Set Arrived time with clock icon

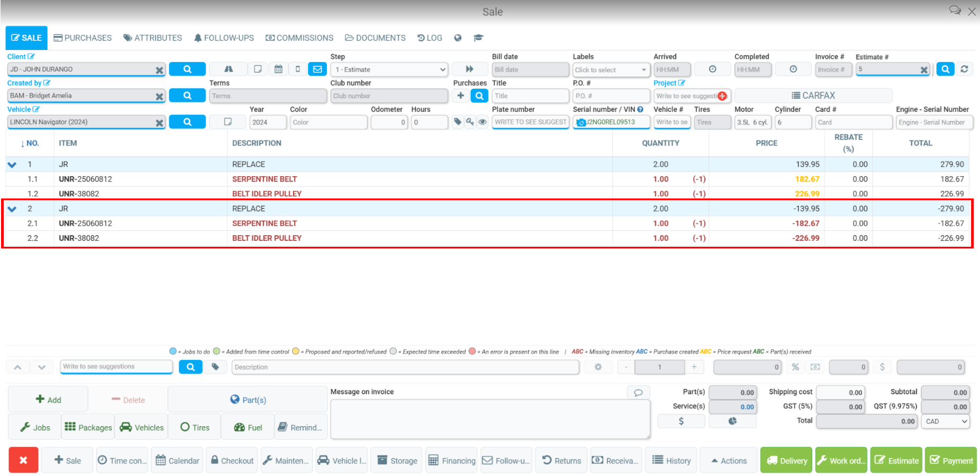(x=712, y=70)
